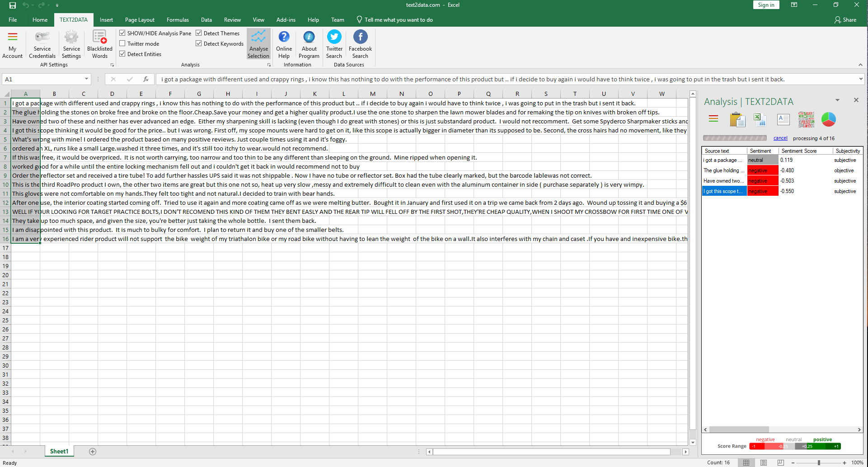Open My Account in ribbon
868x467 pixels.
point(12,45)
